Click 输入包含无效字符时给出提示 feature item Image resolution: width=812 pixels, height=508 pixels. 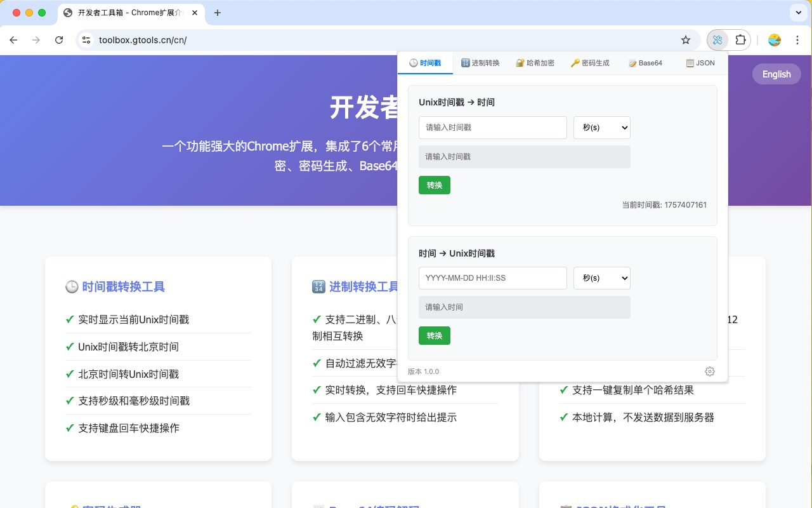click(405, 417)
